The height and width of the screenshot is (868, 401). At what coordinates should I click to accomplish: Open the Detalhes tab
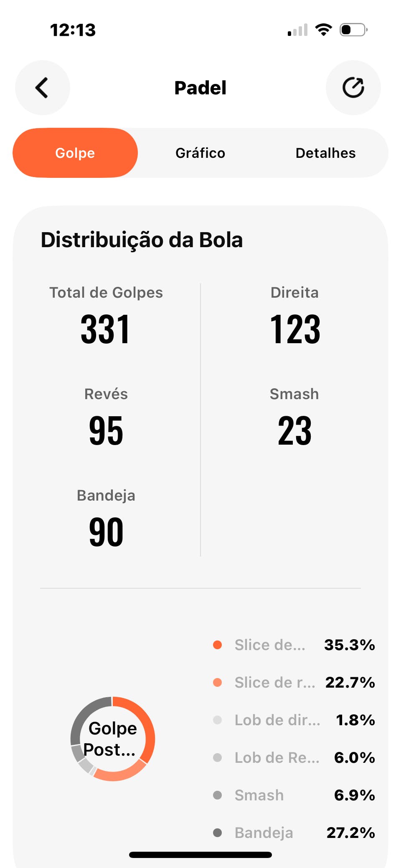[325, 153]
